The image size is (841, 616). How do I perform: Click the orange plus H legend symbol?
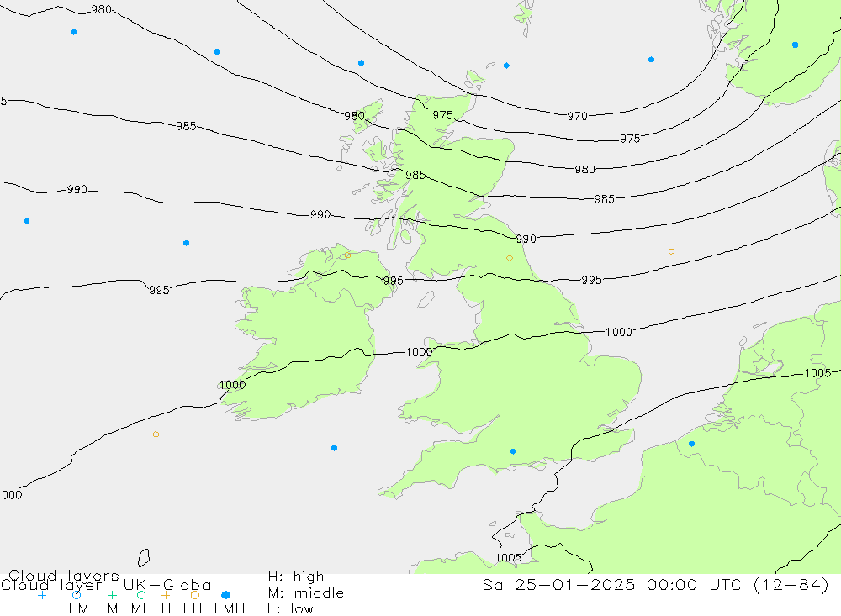point(166,595)
